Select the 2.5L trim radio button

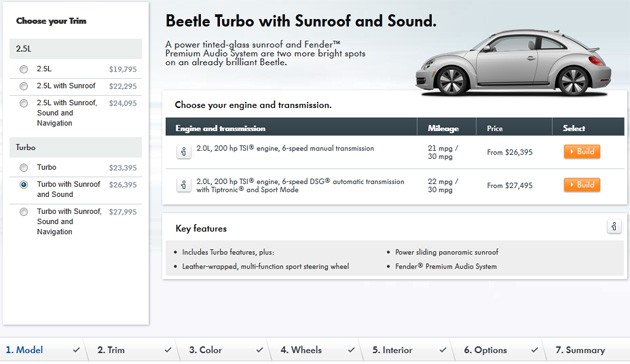tap(24, 69)
